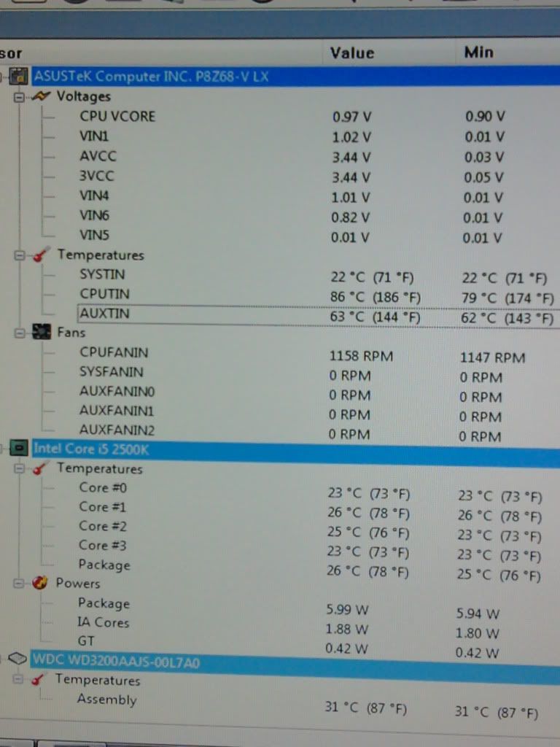This screenshot has height=747, width=560.
Task: Click CPUTIN value 86 °C (186 °F)
Action: pyautogui.click(x=376, y=298)
